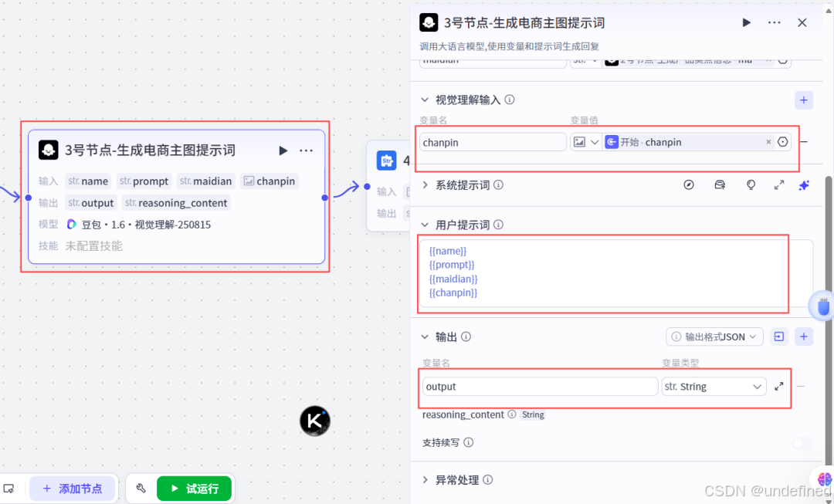Edit the chanpin variable name field
The image size is (834, 504).
tap(493, 142)
